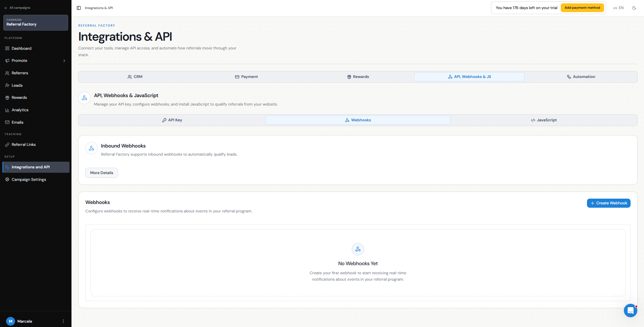Screen dimensions: 644x327
Task: Click the Inbound Webhooks card icon
Action: coord(91,148)
